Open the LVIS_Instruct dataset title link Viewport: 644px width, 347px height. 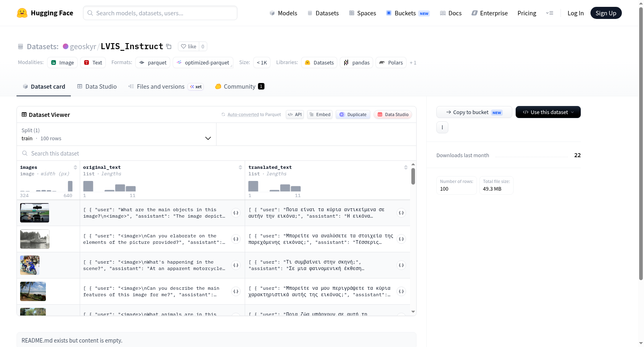(132, 46)
